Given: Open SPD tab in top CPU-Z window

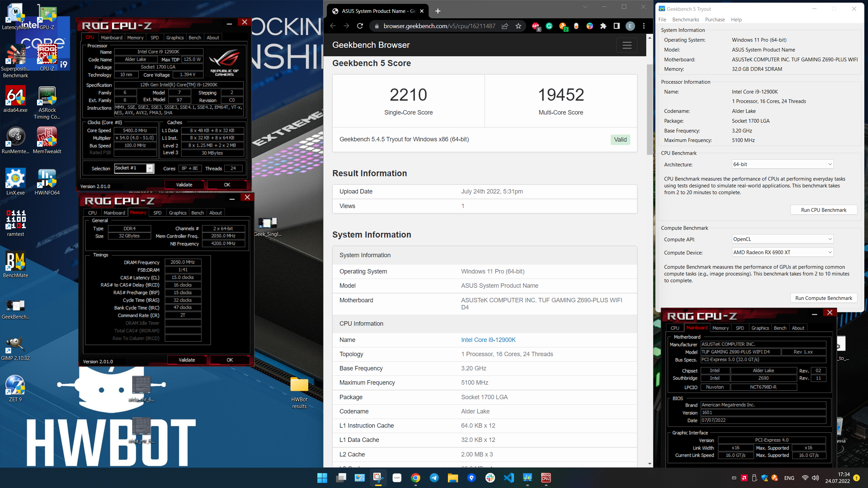Looking at the screenshot, I should point(155,38).
